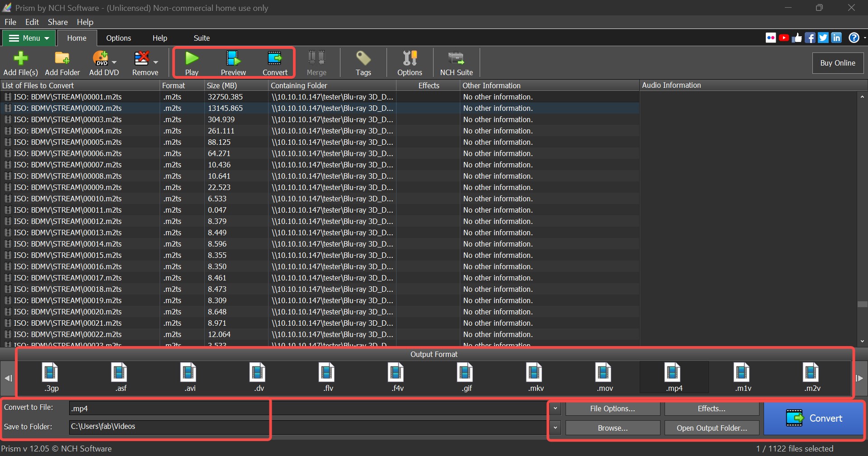Expand the Convert to File dropdown
The width and height of the screenshot is (868, 456).
click(554, 408)
